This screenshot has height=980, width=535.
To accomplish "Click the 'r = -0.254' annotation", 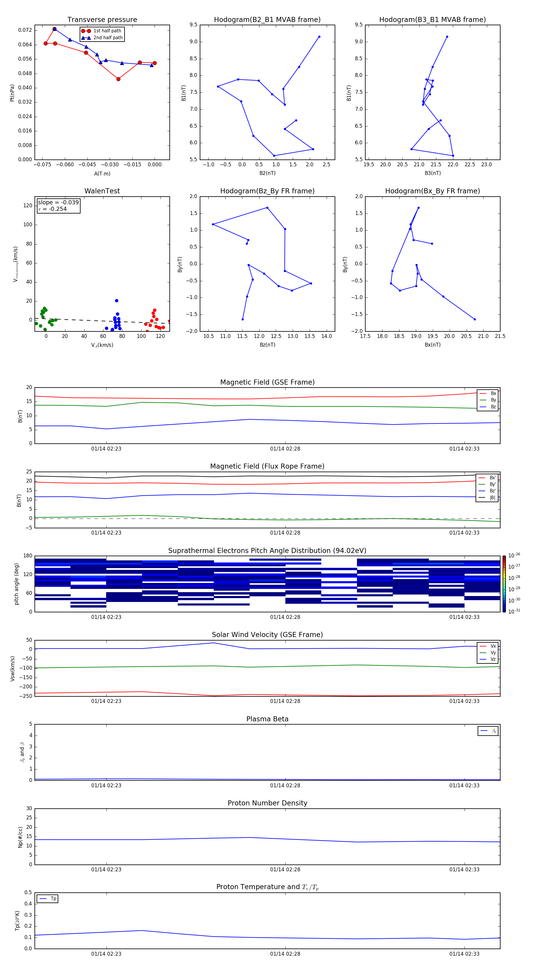I will coord(53,209).
